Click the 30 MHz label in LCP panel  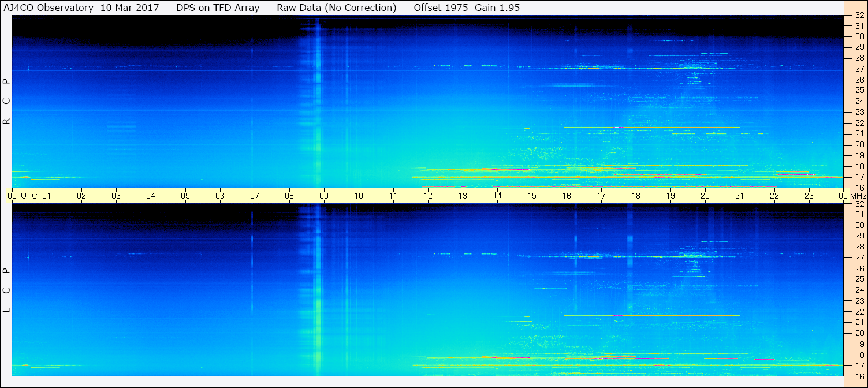[x=859, y=225]
